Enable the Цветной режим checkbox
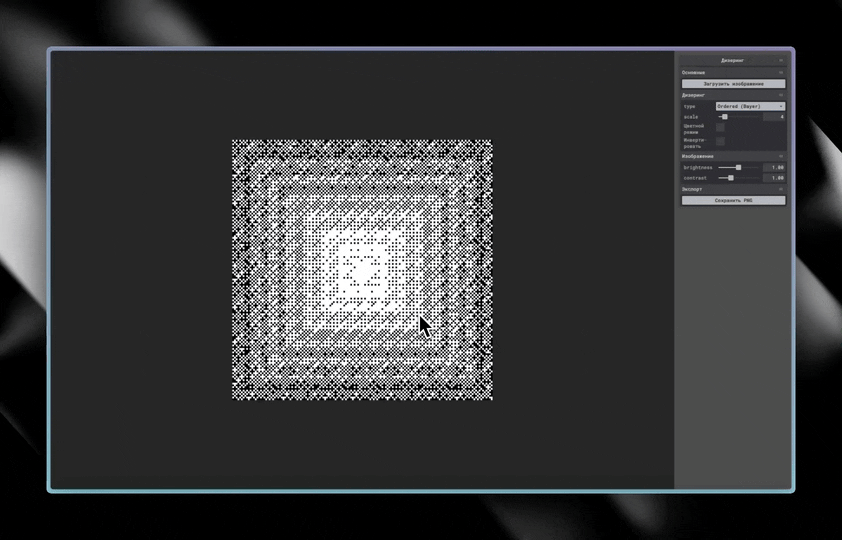Viewport: 842px width, 540px height. tap(720, 127)
